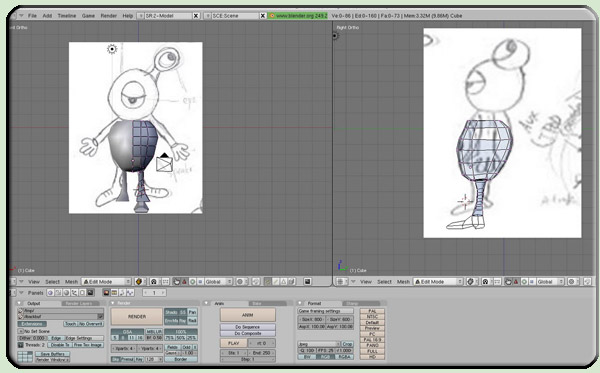Open Sequencer buttons sub-context icon
The image size is (600, 373).
coord(114,293)
